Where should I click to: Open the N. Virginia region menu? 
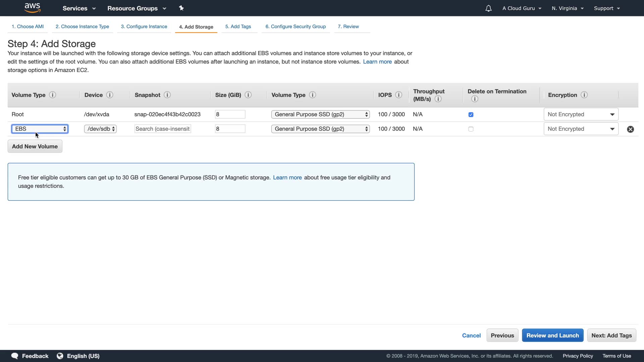click(x=568, y=8)
